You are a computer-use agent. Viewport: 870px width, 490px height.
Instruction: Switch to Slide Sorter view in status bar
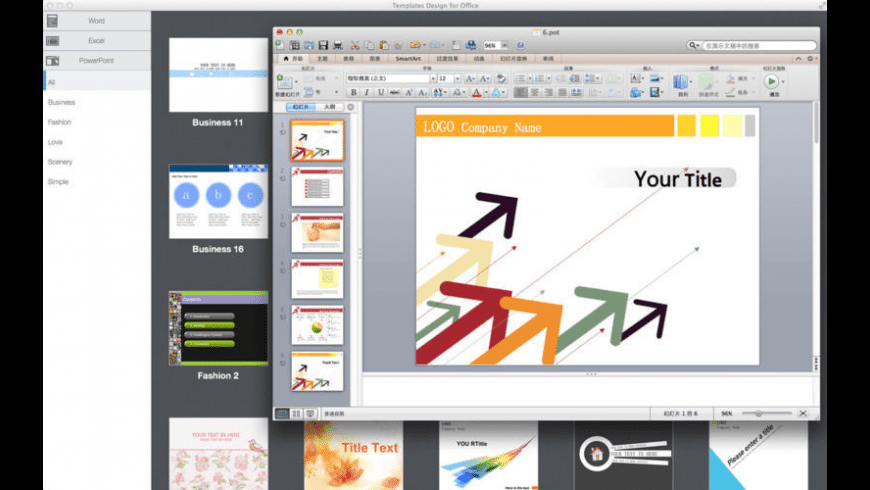point(296,413)
